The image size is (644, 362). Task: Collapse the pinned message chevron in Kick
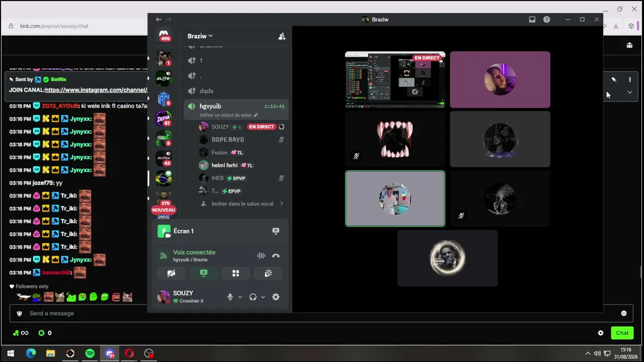pyautogui.click(x=629, y=93)
